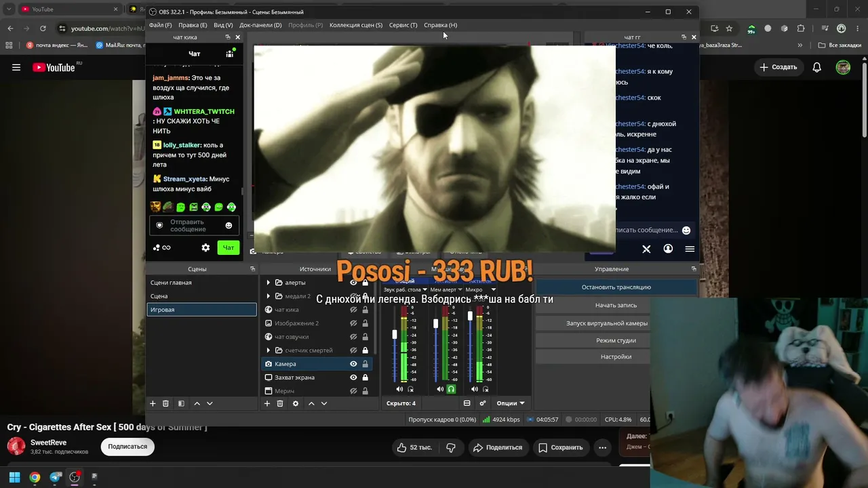The height and width of the screenshot is (488, 868).
Task: Hide the алерты source group
Action: pyautogui.click(x=353, y=283)
